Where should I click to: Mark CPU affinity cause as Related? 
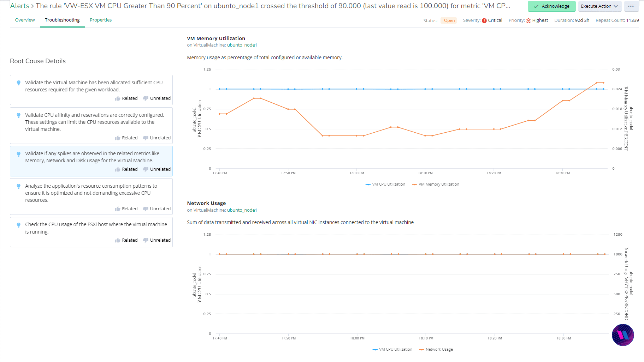pyautogui.click(x=126, y=138)
